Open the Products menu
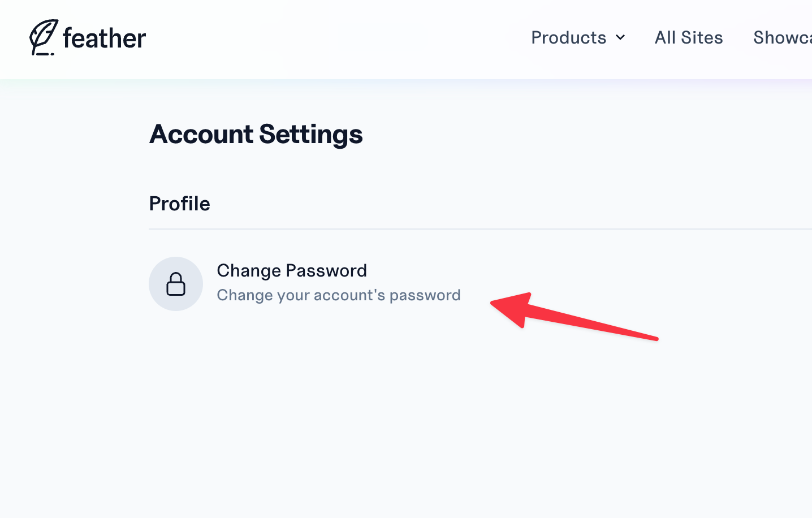The image size is (812, 518). click(x=568, y=38)
